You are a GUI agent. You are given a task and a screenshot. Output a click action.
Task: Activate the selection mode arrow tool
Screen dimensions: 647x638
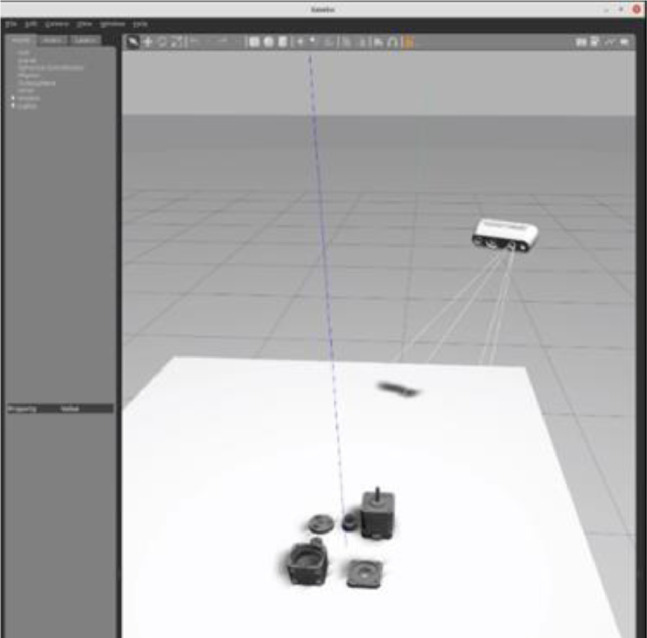pyautogui.click(x=132, y=42)
